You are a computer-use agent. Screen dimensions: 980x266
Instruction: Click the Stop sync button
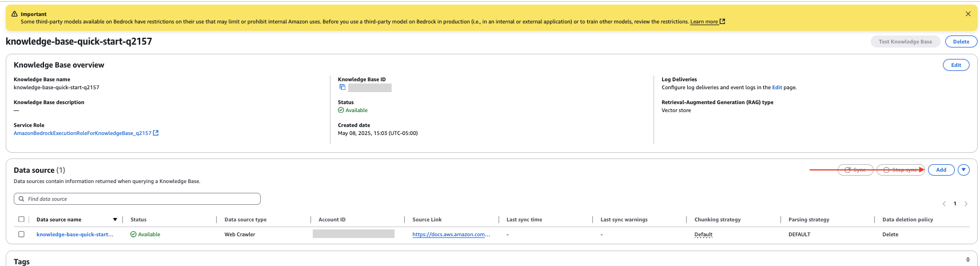point(901,170)
